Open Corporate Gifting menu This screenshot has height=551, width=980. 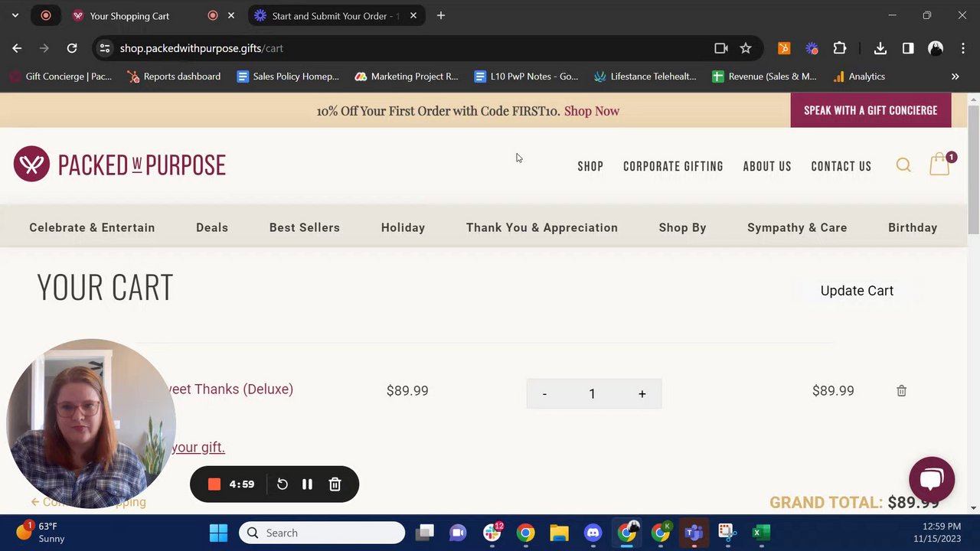tap(673, 166)
